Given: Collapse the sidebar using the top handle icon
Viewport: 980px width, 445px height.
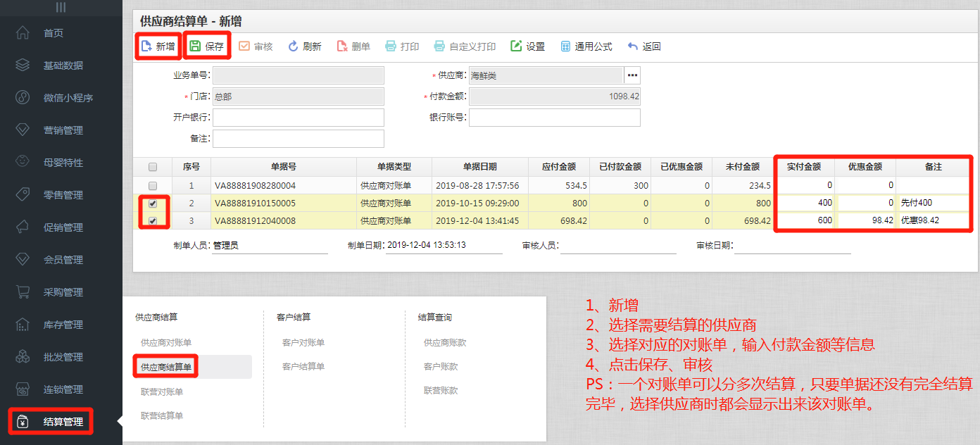Looking at the screenshot, I should [x=61, y=7].
